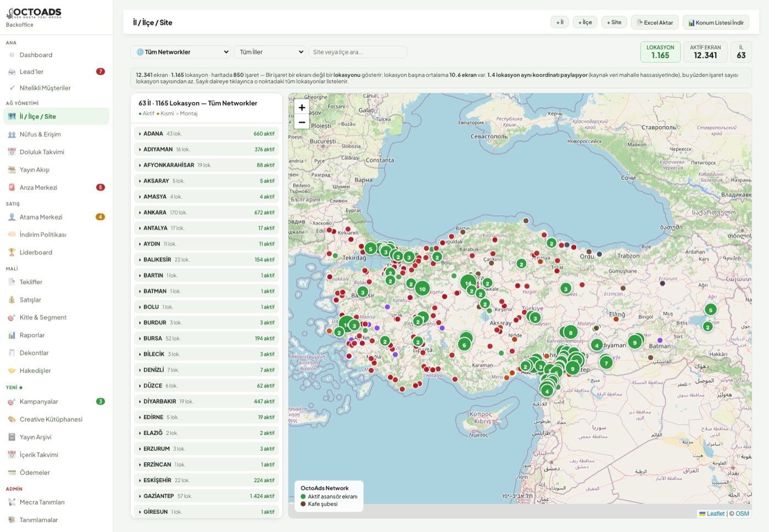Click the Site veya ilçe ara search field
This screenshot has width=769, height=532.
[x=358, y=52]
